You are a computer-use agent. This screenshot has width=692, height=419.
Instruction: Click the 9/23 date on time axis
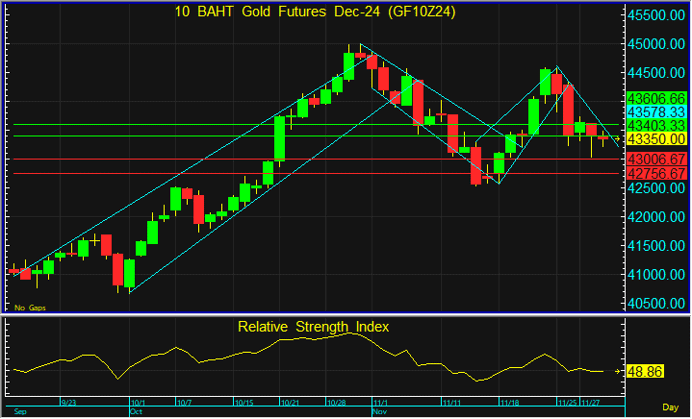[x=69, y=402]
